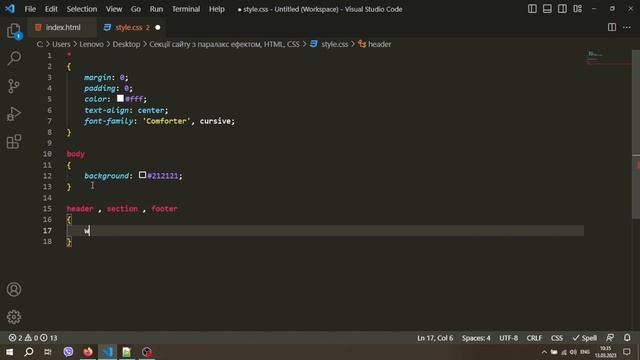Toggle Primary Side Bar visibility
The image size is (640, 360).
(532, 9)
